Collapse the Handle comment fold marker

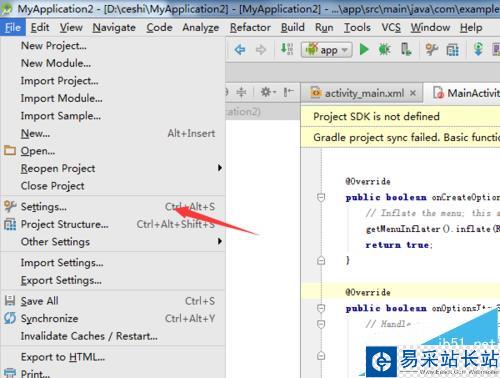click(x=321, y=324)
